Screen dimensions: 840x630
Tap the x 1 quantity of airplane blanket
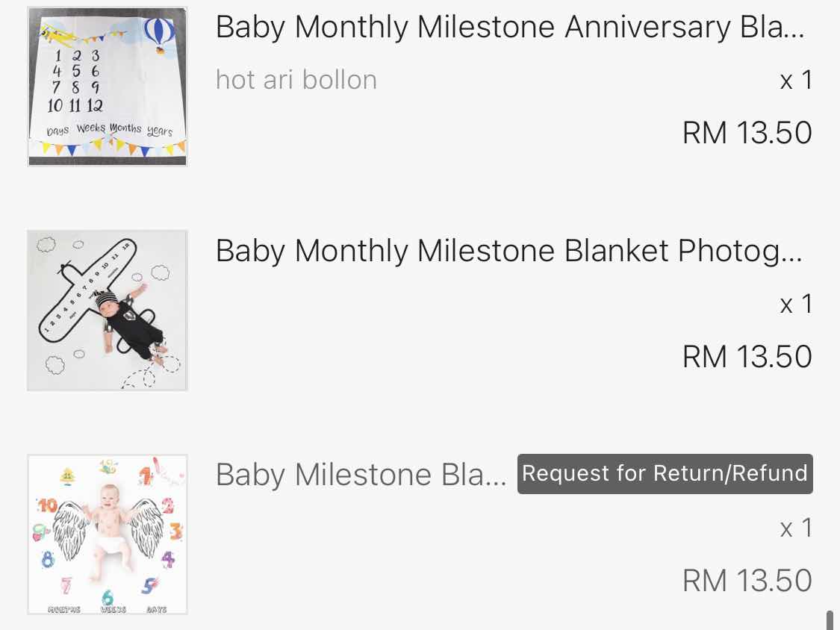796,305
